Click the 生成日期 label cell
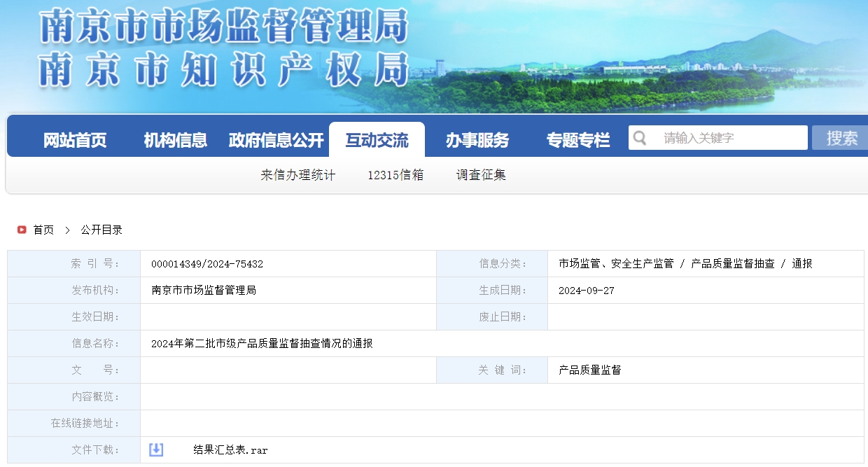868x467 pixels. click(x=492, y=291)
